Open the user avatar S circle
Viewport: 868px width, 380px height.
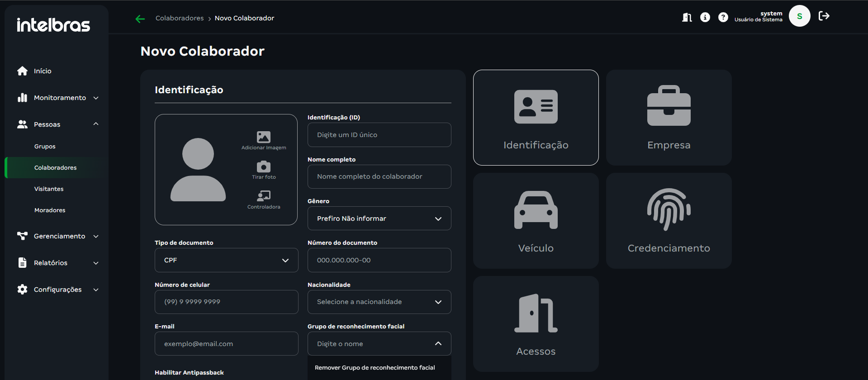click(x=799, y=16)
